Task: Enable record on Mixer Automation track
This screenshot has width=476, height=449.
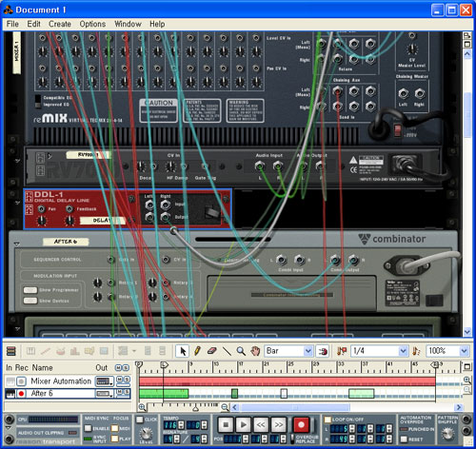Action: [x=21, y=381]
